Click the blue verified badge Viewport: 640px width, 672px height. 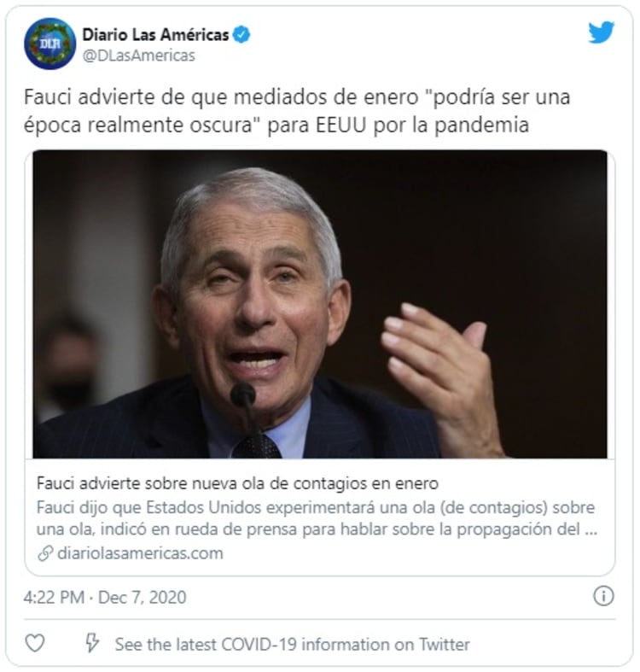pos(241,35)
